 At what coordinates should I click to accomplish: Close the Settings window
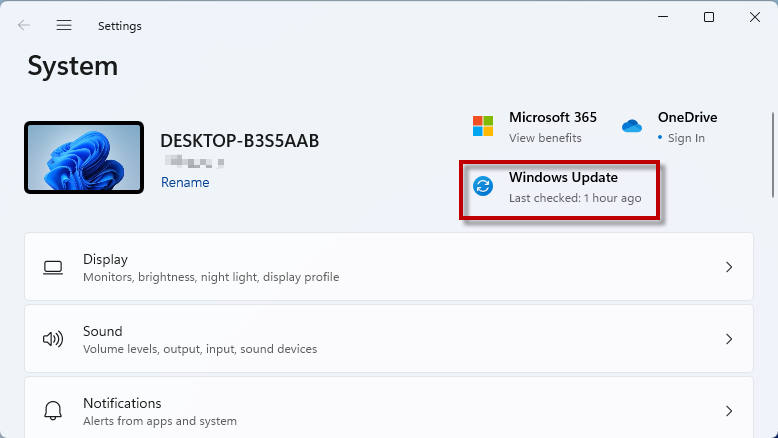point(755,17)
